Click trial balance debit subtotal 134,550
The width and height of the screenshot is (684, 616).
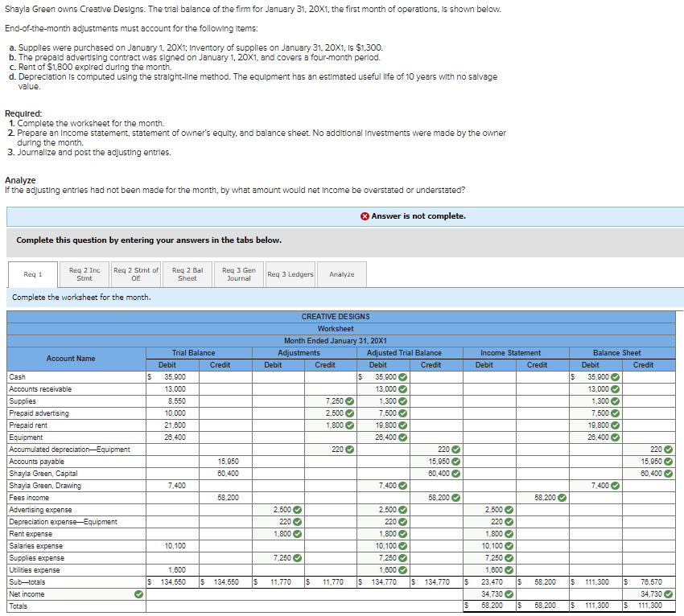(173, 582)
